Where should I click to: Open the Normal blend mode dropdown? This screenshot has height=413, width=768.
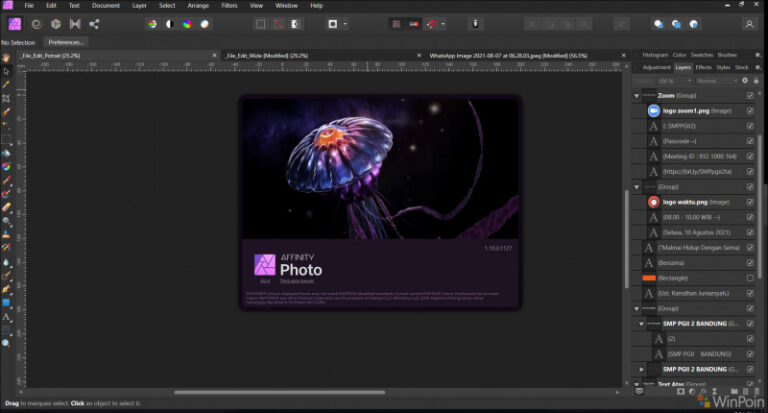click(716, 81)
